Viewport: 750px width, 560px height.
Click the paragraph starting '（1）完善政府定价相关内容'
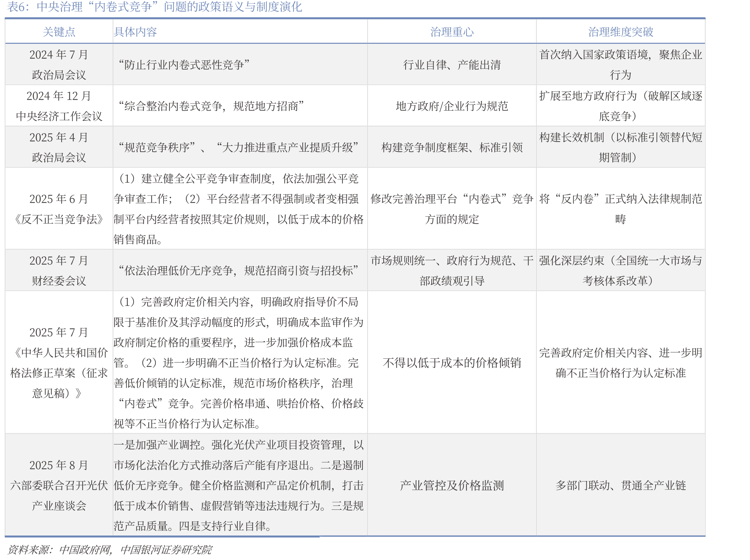pos(239,362)
